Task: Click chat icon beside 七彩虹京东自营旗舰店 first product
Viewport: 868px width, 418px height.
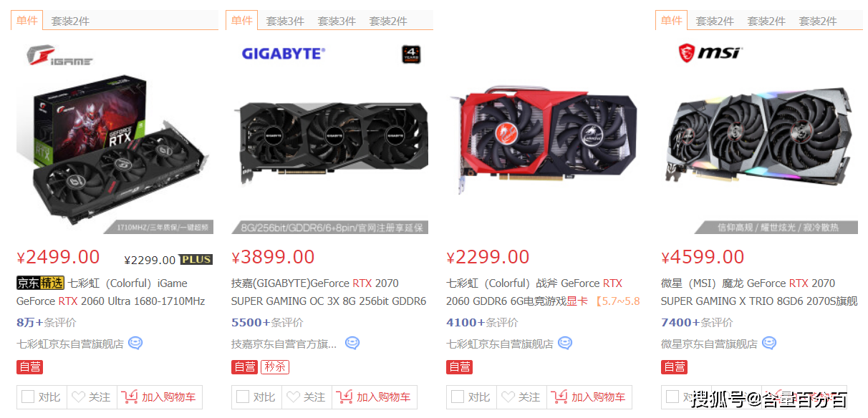Action: tap(135, 344)
